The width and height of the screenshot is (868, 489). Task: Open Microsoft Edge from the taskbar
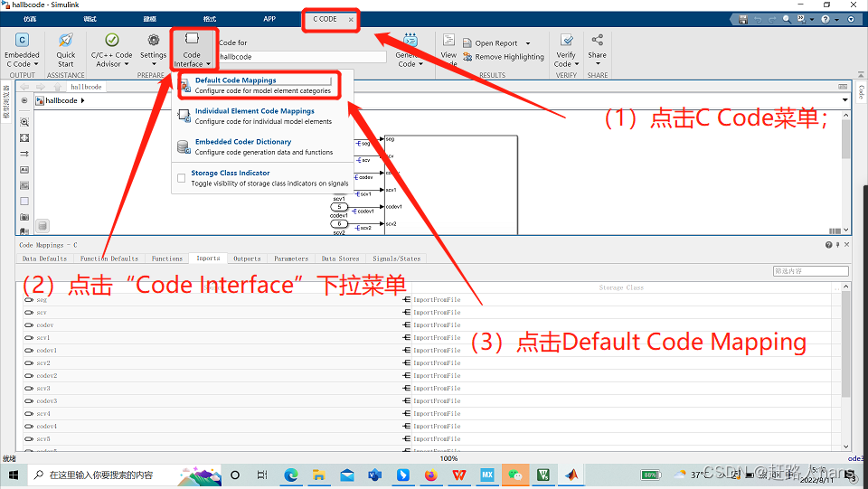[x=291, y=475]
